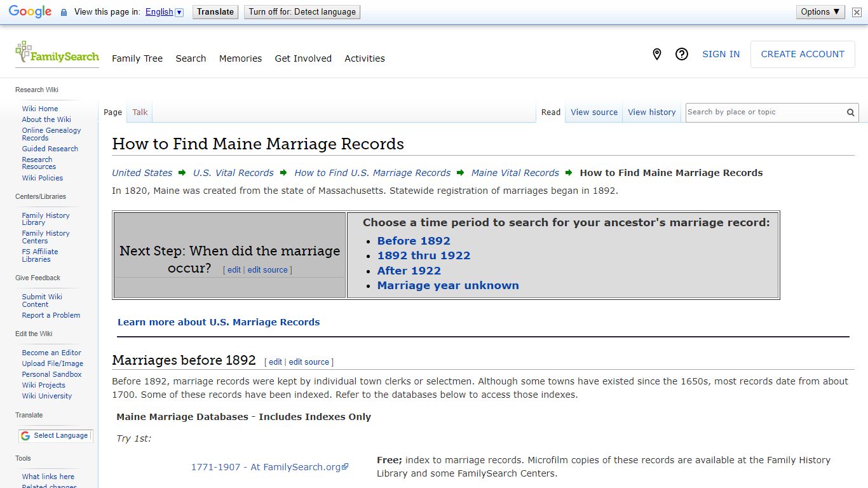Open Submit Wiki Content sidebar link

[42, 301]
